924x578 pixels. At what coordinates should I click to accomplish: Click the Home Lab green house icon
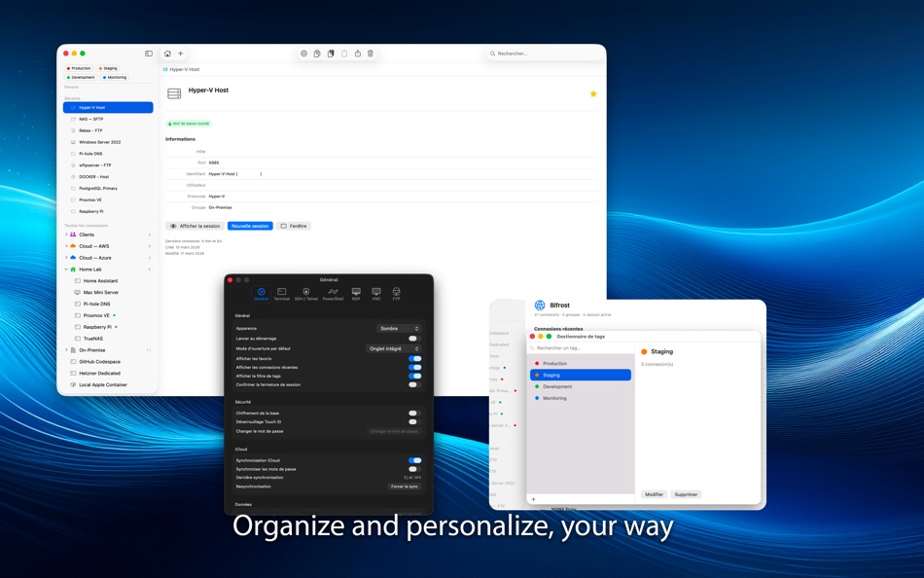tap(73, 270)
